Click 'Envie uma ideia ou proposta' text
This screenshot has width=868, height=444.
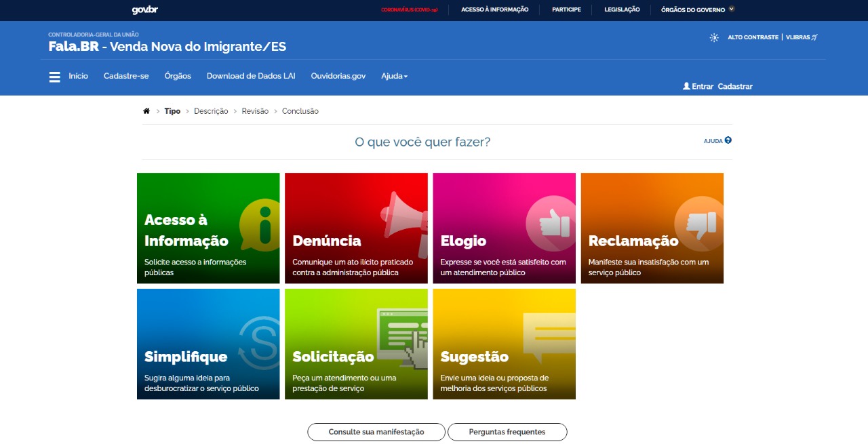click(494, 383)
